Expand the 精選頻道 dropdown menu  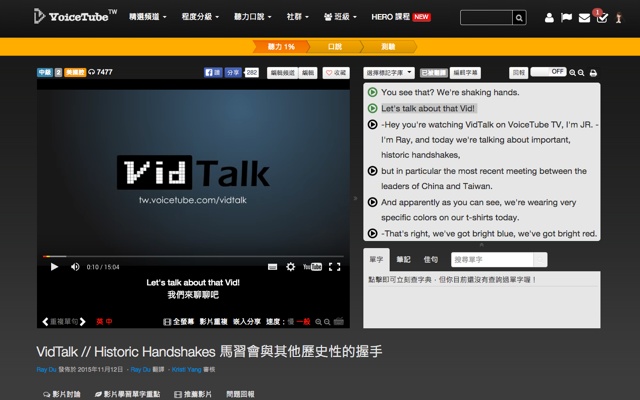click(x=148, y=17)
